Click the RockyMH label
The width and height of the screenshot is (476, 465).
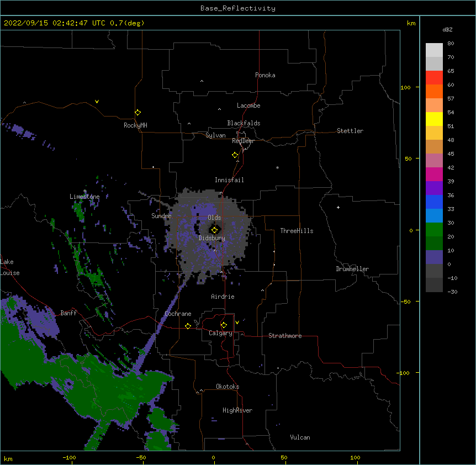coord(135,125)
